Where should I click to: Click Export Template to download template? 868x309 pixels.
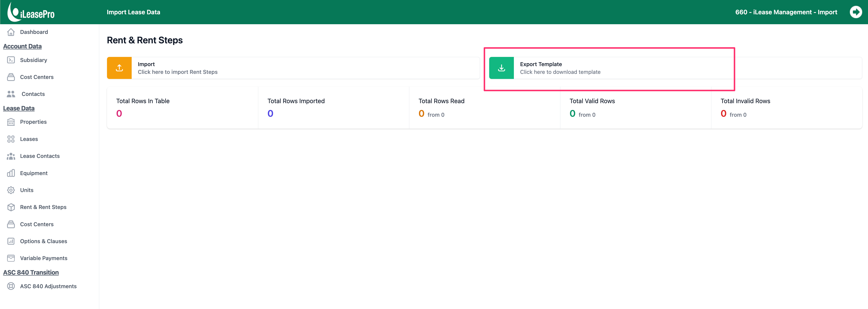point(675,68)
